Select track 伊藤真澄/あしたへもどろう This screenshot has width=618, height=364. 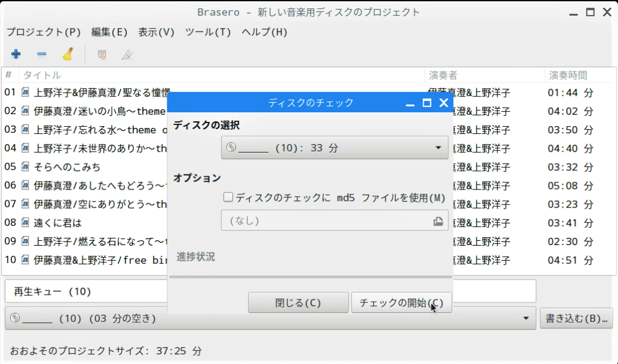100,185
